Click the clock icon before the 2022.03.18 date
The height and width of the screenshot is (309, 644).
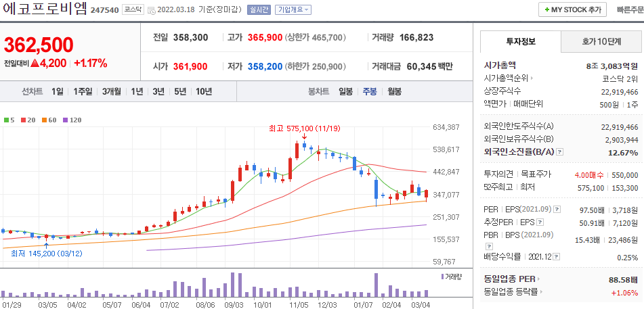pyautogui.click(x=151, y=11)
